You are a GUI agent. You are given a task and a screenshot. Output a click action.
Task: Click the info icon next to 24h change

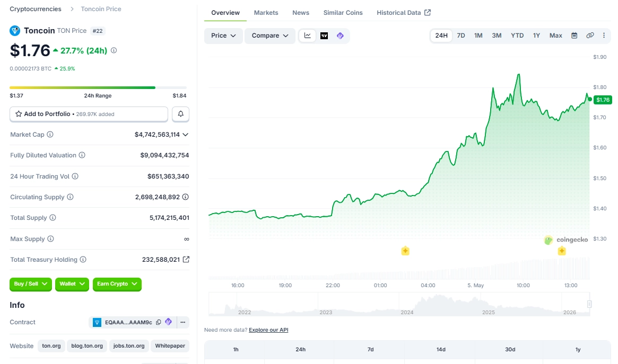tap(114, 50)
